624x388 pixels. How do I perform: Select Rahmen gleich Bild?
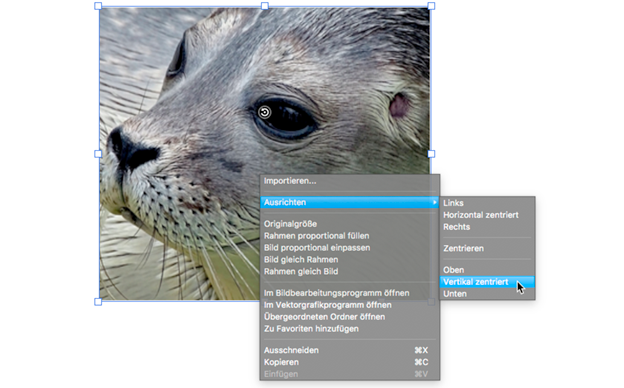(x=350, y=271)
